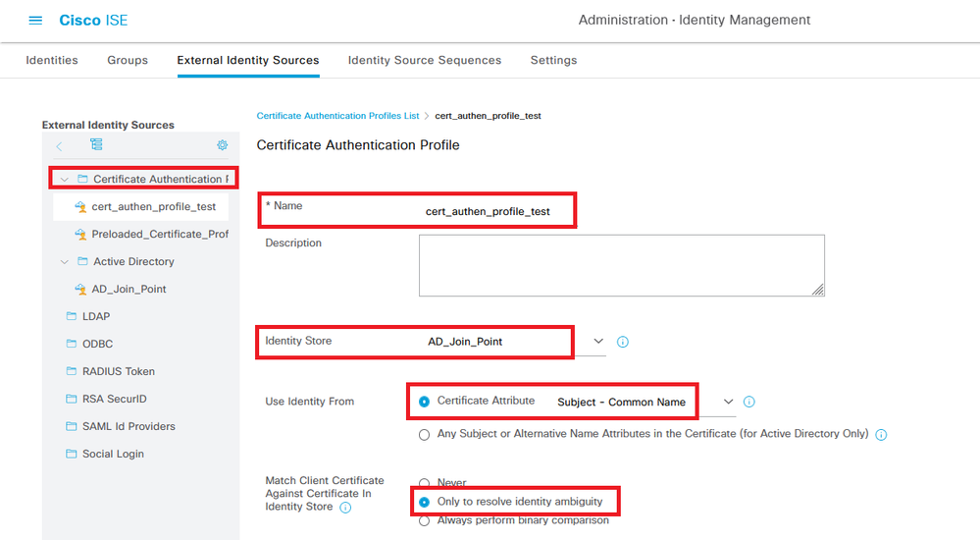Open the hamburger navigation menu
Viewport: 980px width, 540px height.
35,21
